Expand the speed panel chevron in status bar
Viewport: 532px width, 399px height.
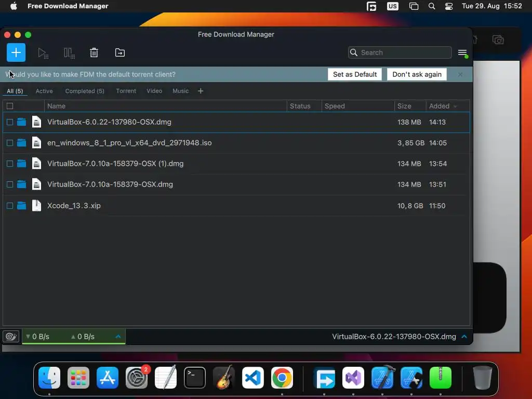(118, 337)
